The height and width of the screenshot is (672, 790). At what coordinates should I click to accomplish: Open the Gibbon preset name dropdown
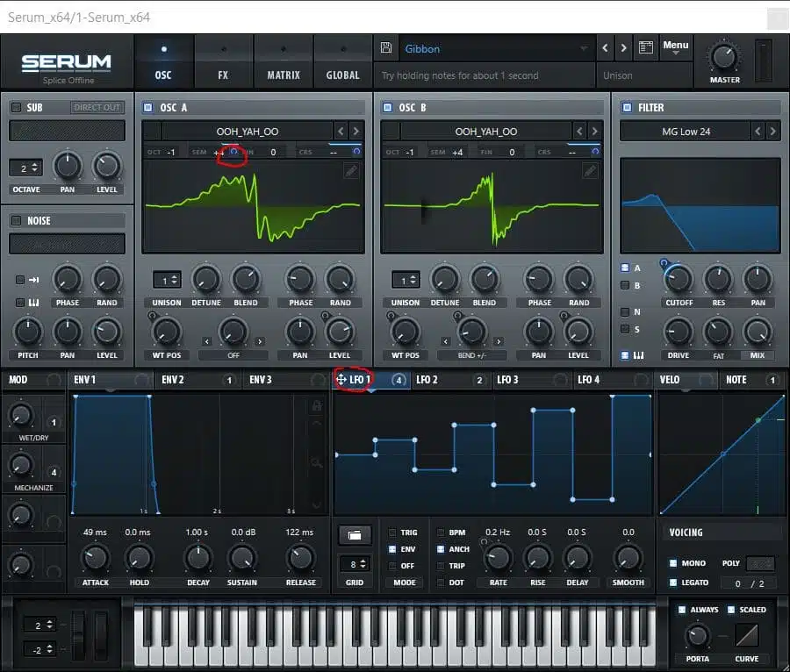497,48
